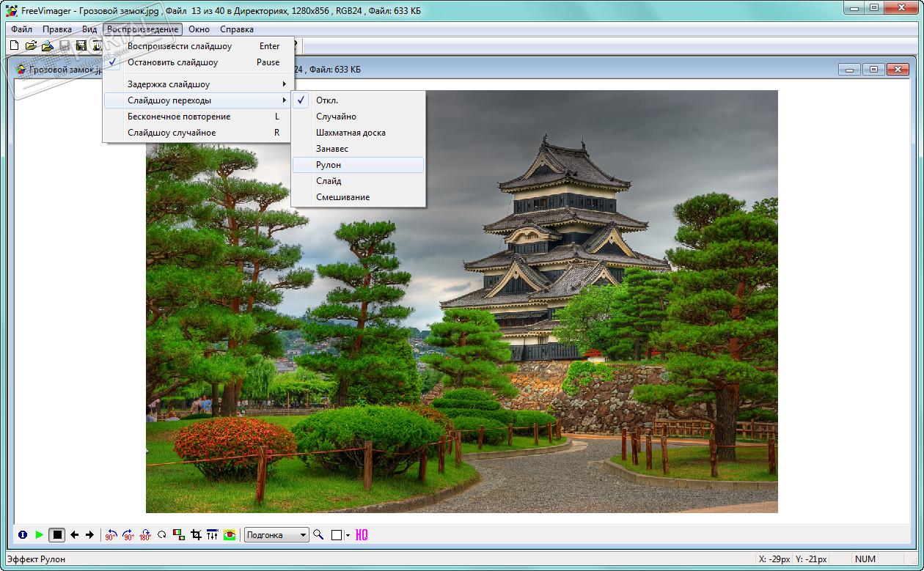Close the Воспроизведение menu from menu bar
The height and width of the screenshot is (571, 924).
tap(142, 29)
